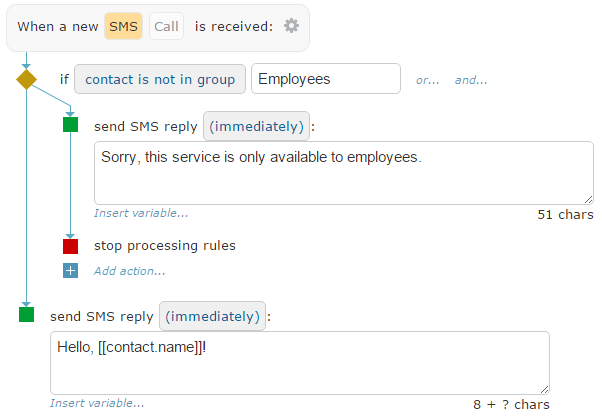Open first reply's (immediately) timing dropdown
This screenshot has height=417, width=602.
[x=256, y=126]
